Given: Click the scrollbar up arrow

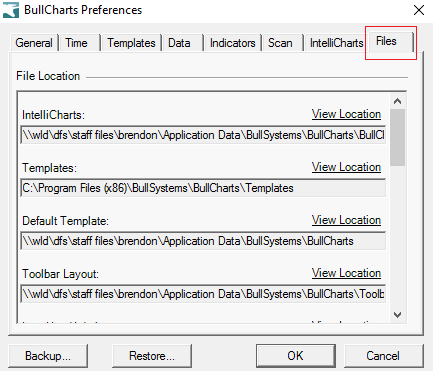Looking at the screenshot, I should coord(397,101).
